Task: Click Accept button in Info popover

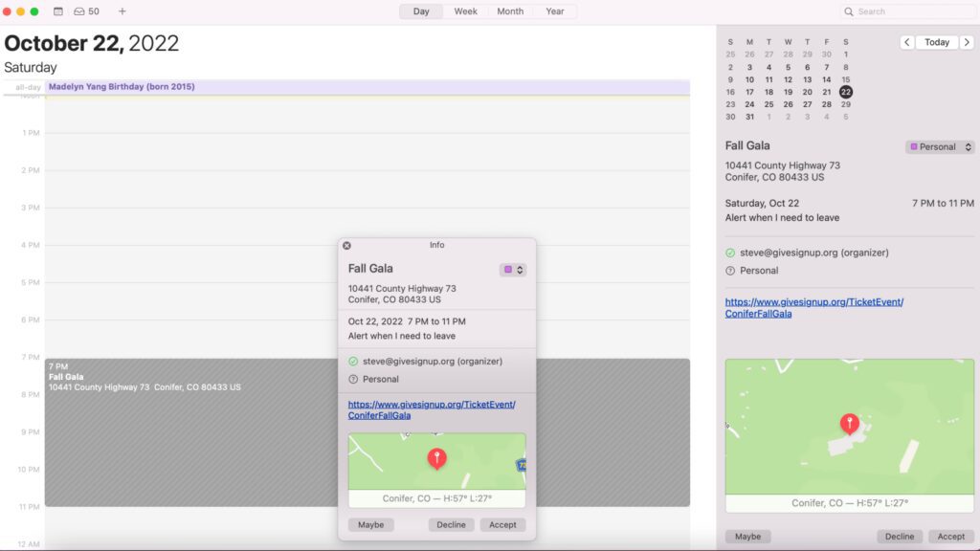Action: coord(502,525)
